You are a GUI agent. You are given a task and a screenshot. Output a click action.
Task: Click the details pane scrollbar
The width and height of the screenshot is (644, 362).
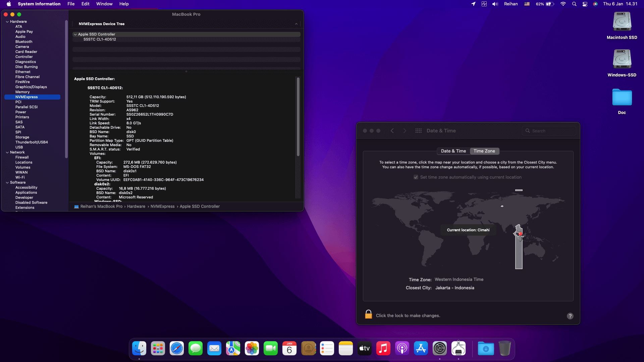(x=298, y=117)
